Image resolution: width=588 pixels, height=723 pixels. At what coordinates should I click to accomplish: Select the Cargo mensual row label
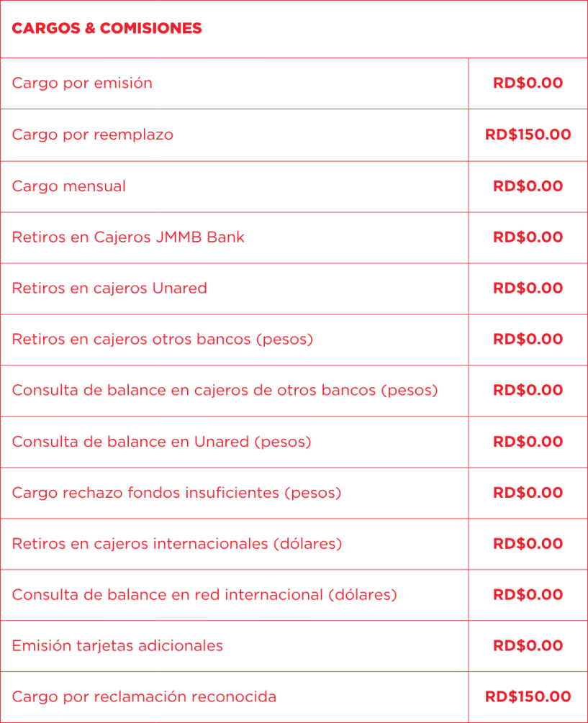tap(68, 186)
